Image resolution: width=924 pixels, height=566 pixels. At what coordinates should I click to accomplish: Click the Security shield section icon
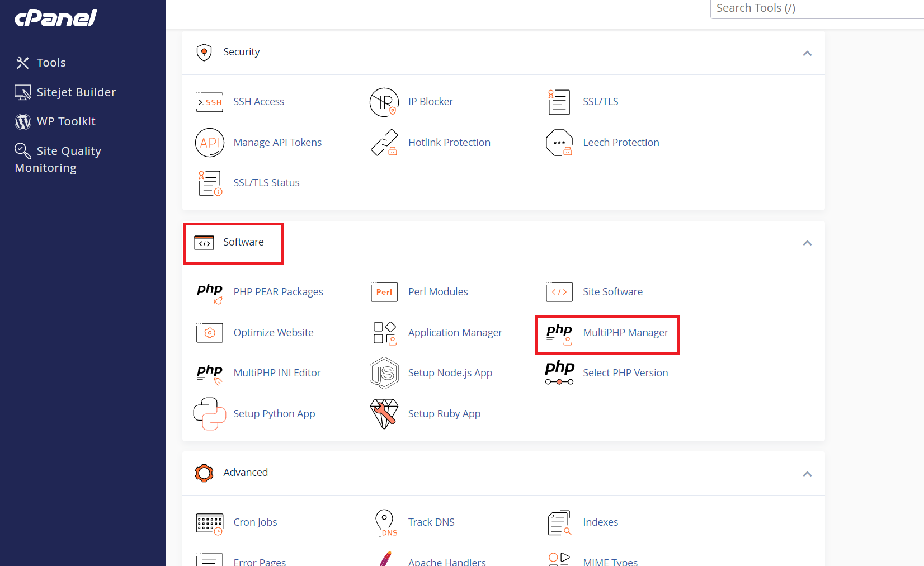click(x=204, y=53)
